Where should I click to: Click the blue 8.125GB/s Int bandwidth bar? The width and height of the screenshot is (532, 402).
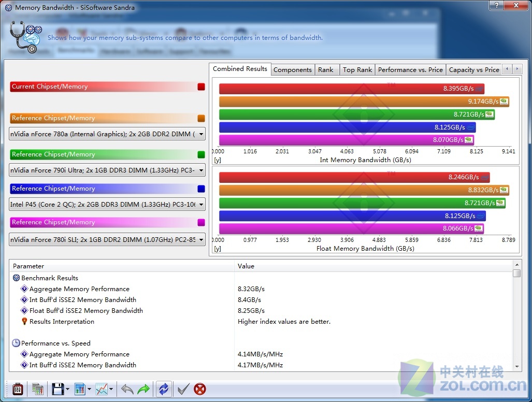coord(348,127)
